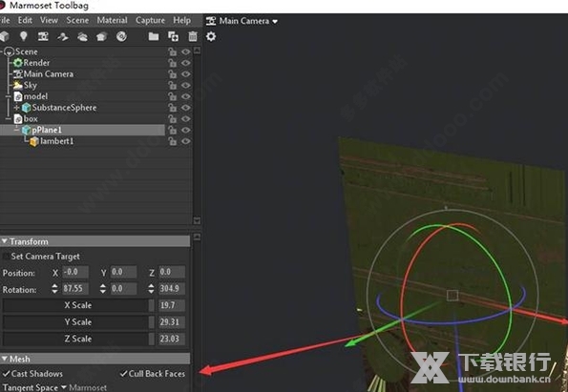Viewport: 568px width, 392px height.
Task: Hide SubstanceSphere via eye icon
Action: click(x=186, y=108)
